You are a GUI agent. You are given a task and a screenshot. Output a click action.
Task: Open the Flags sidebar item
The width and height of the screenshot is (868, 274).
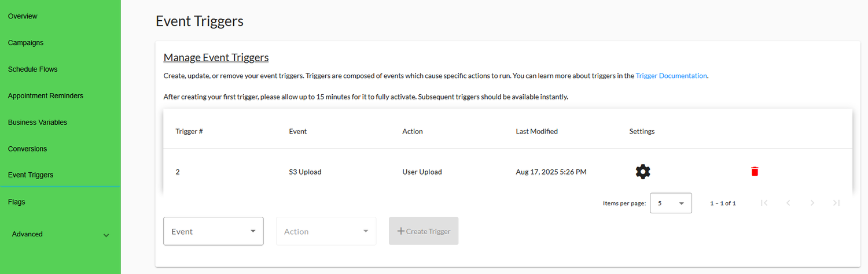click(16, 202)
